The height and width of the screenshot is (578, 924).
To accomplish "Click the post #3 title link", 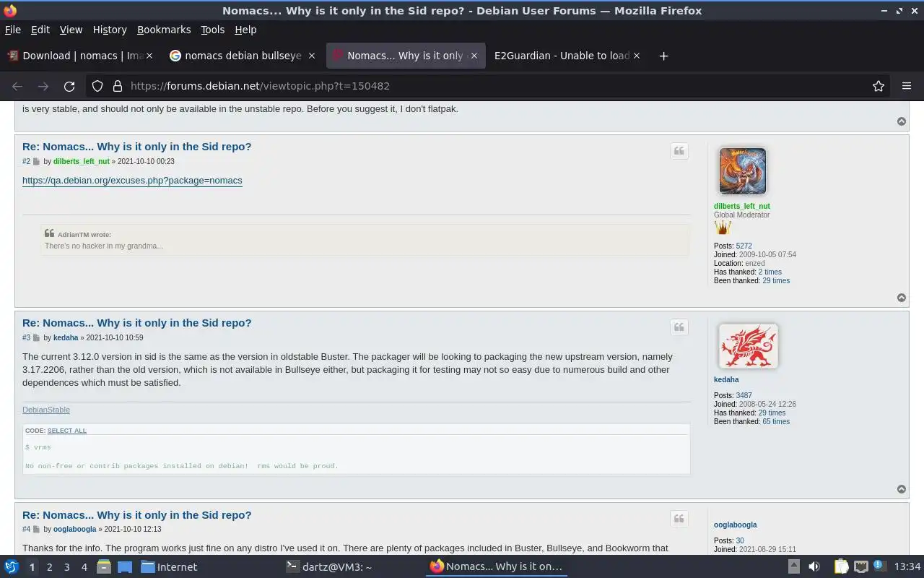I will [137, 323].
